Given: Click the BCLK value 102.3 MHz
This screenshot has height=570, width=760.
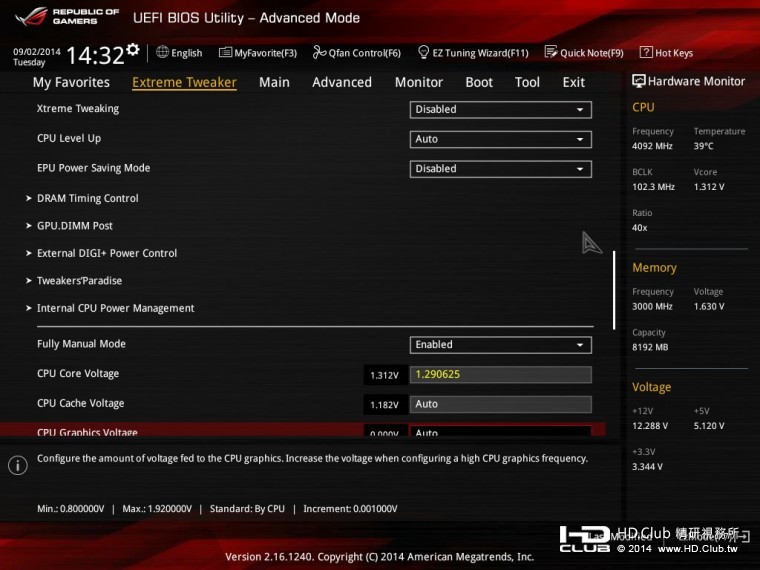Looking at the screenshot, I should 653,187.
